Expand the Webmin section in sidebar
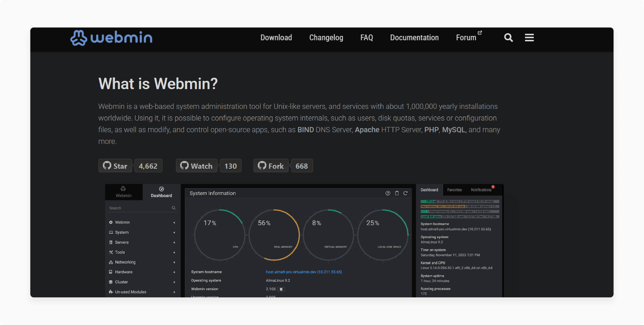Viewport: 644px width, 325px height. 122,222
